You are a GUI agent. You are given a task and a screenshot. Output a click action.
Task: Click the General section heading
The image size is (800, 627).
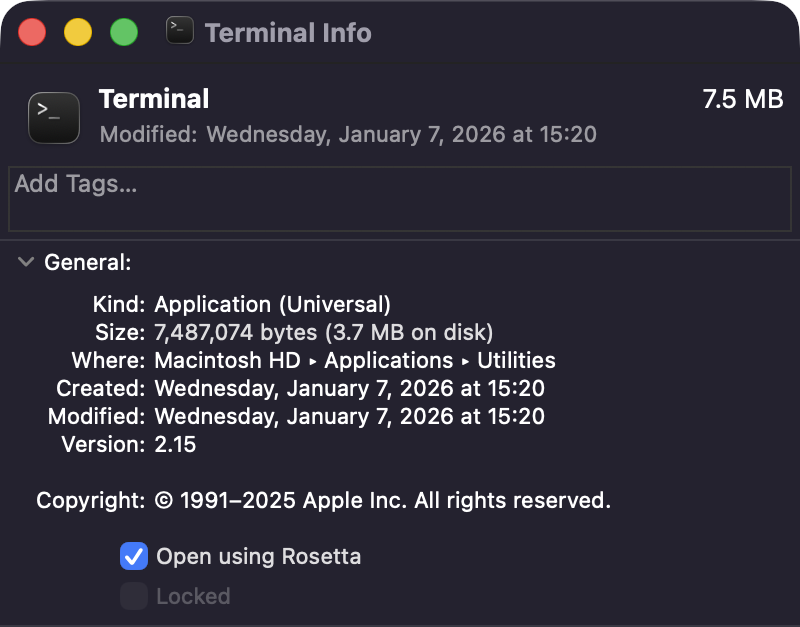point(88,263)
